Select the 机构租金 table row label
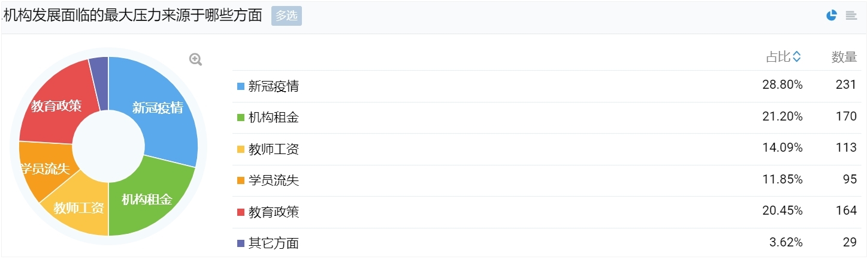Viewport: 868px width, 259px height. coord(274,118)
